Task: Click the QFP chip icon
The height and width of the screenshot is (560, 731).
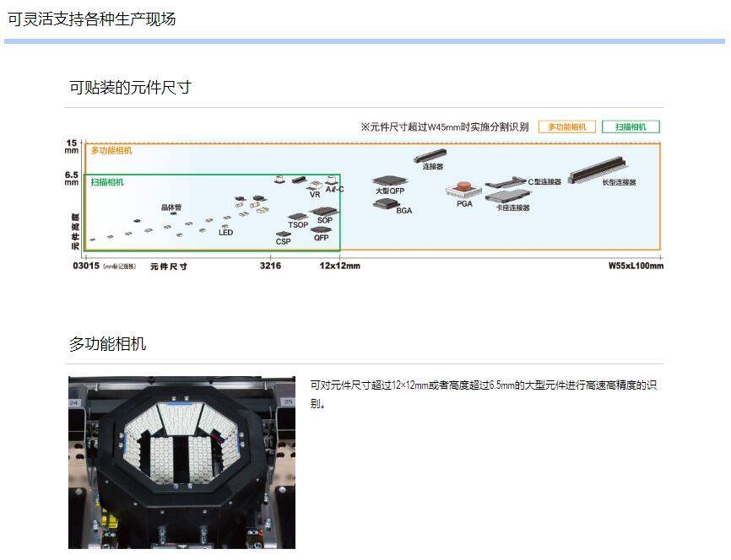Action: [x=322, y=229]
